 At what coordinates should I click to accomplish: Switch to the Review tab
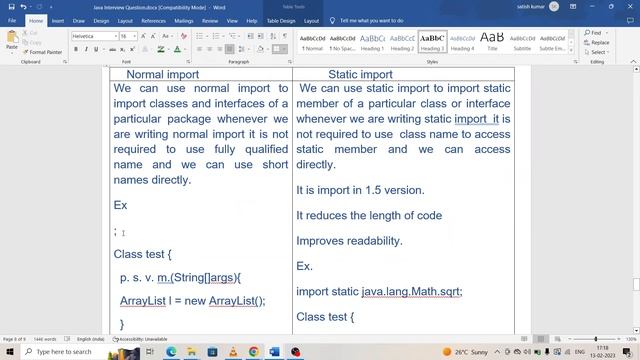(210, 20)
